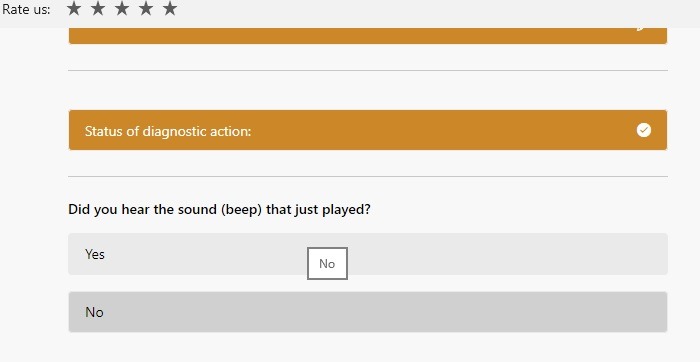This screenshot has height=362, width=700.
Task: Expand the top partially visible orange section
Action: click(368, 36)
